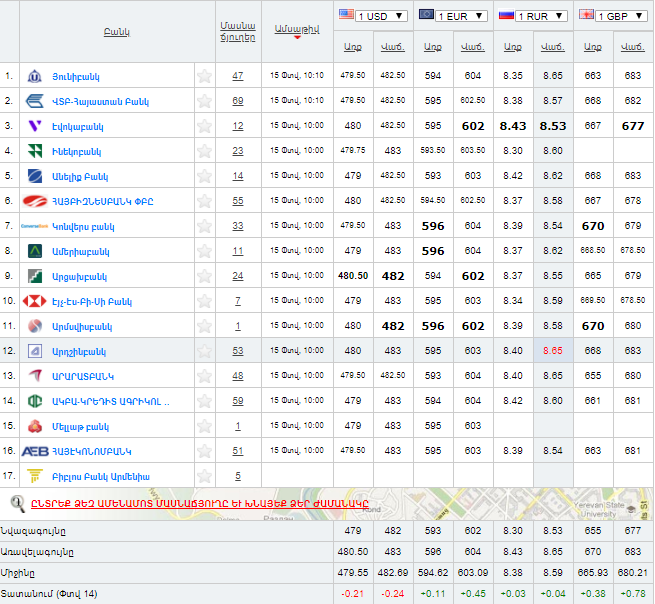Toggle favorite star for row 3 bank
The height and width of the screenshot is (604, 655).
204,126
